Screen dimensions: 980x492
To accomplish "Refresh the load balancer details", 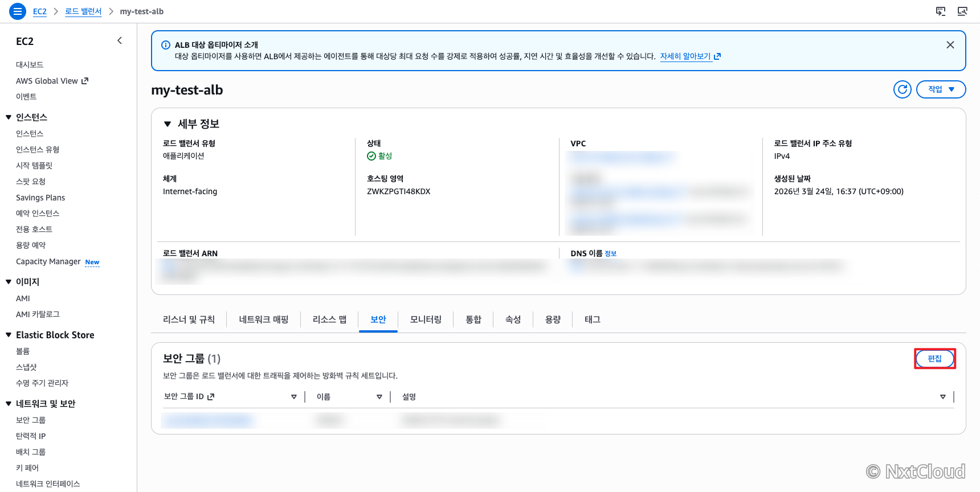I will coord(903,89).
